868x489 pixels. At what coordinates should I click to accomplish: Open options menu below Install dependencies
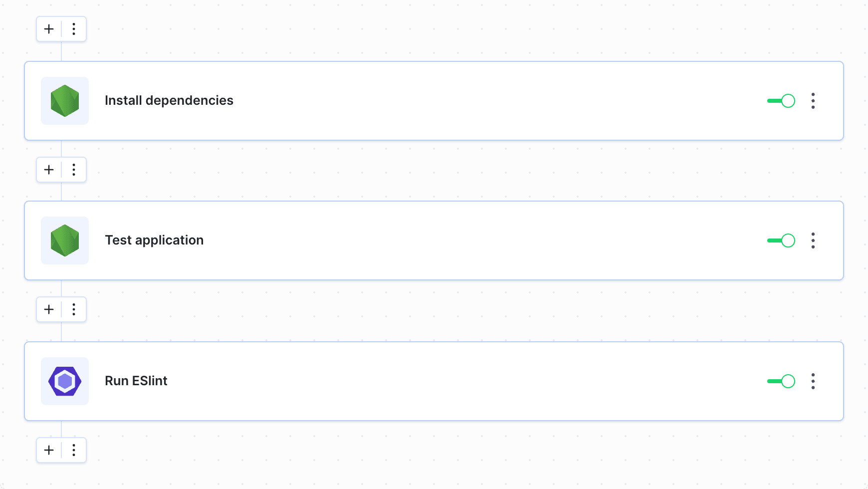tap(74, 170)
